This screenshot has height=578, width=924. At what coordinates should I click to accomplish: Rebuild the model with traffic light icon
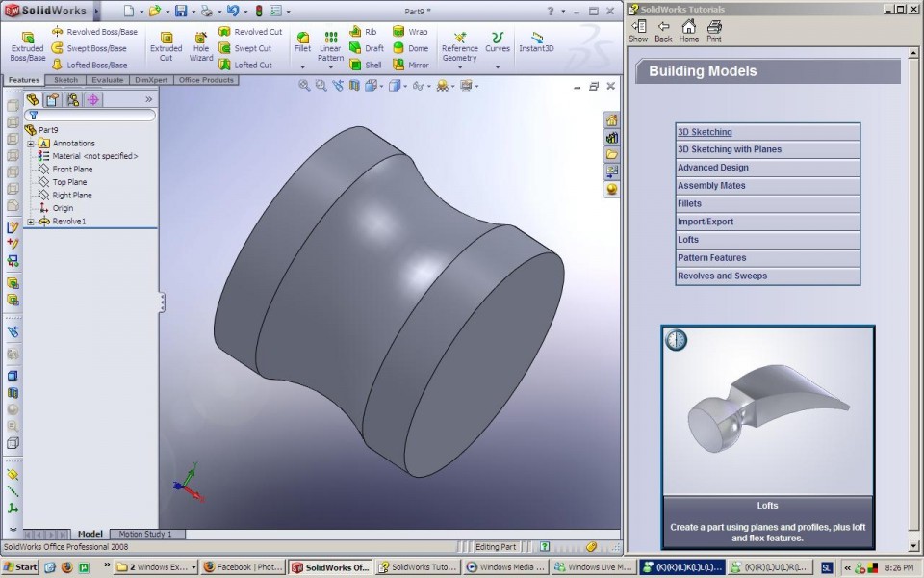pos(259,11)
